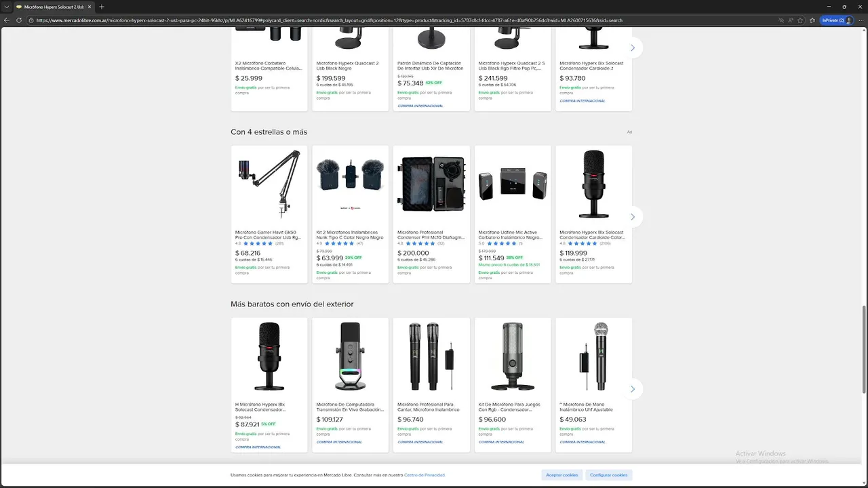Open Micrófono Hyperx Quadcast 2 S title
Screen dimensions: 868x488
512,66
